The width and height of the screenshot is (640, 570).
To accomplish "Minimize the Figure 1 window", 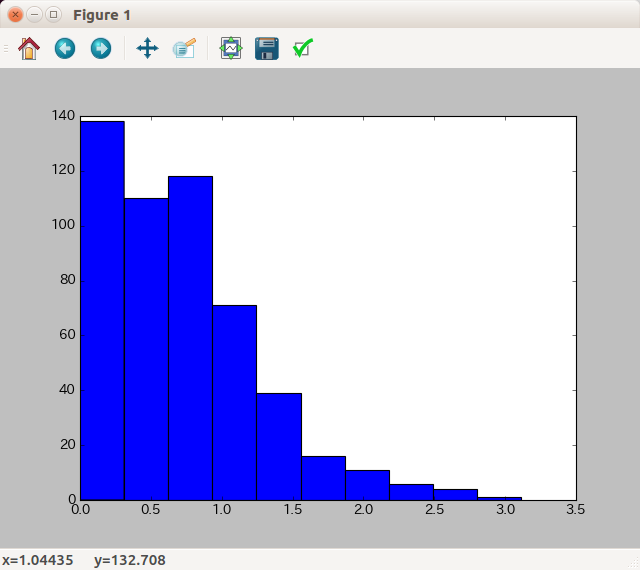I will coord(34,15).
